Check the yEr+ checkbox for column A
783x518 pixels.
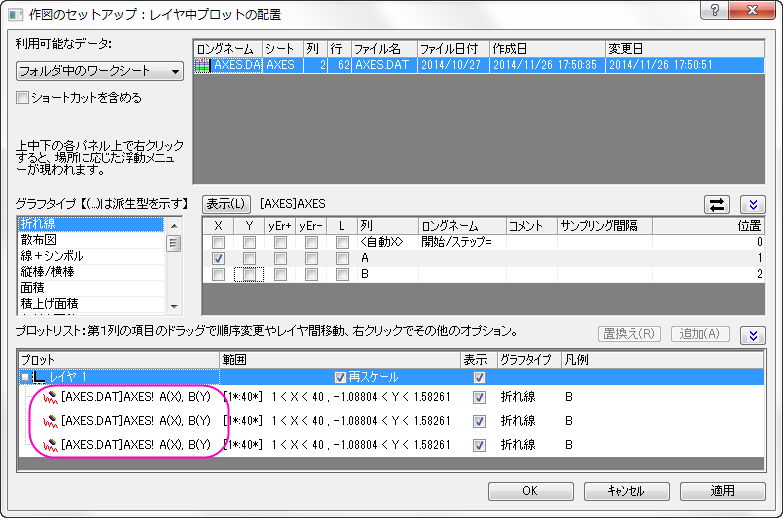(280, 258)
